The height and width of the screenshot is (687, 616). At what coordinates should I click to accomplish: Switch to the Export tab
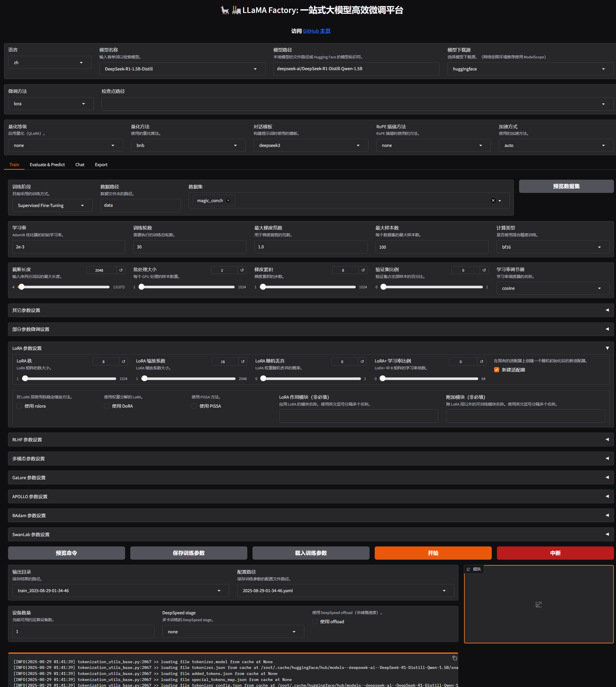point(101,164)
